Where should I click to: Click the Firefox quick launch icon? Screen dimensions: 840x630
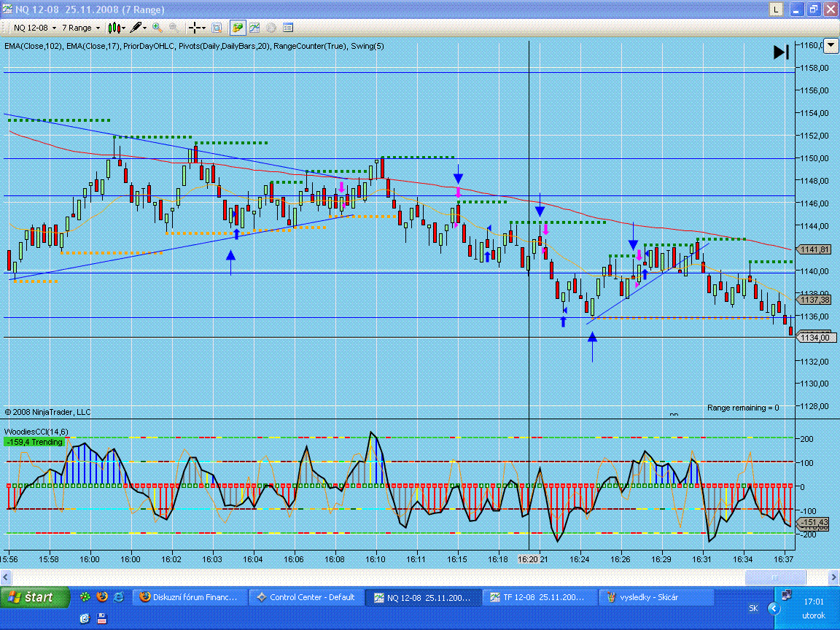coord(101,596)
